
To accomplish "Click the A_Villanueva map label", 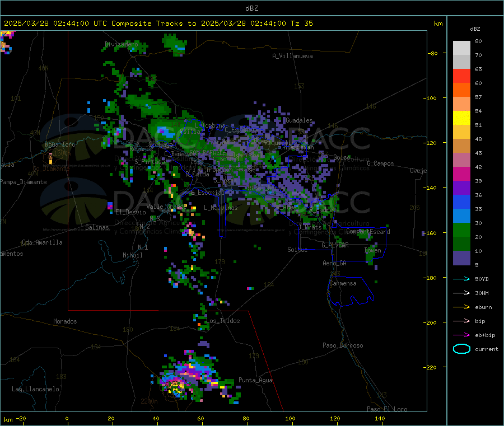I will [292, 56].
